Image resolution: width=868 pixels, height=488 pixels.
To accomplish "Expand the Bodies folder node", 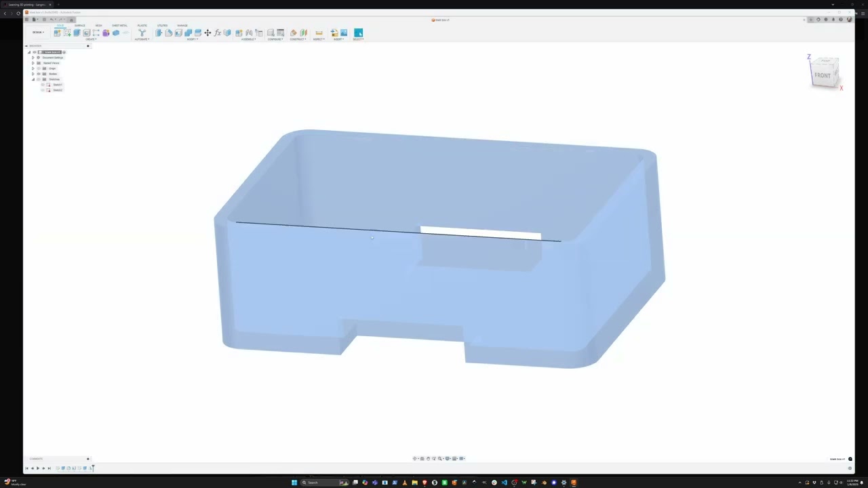I will tap(33, 74).
